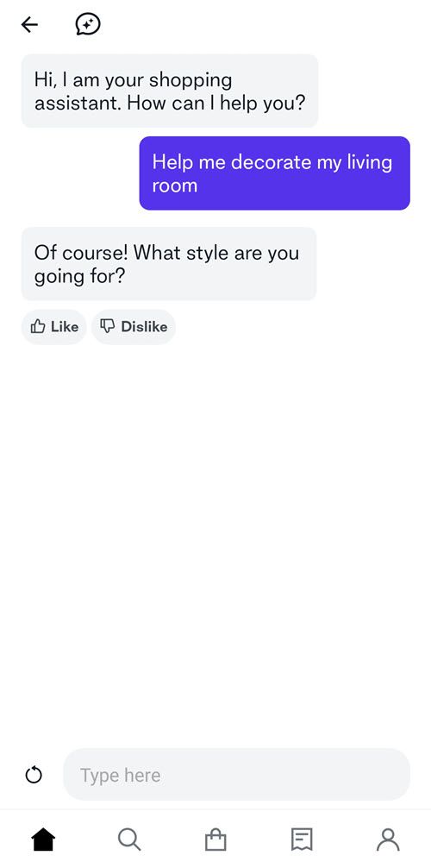Click the thumbs-up icon on the Like button
This screenshot has height=868, width=431.
[38, 327]
